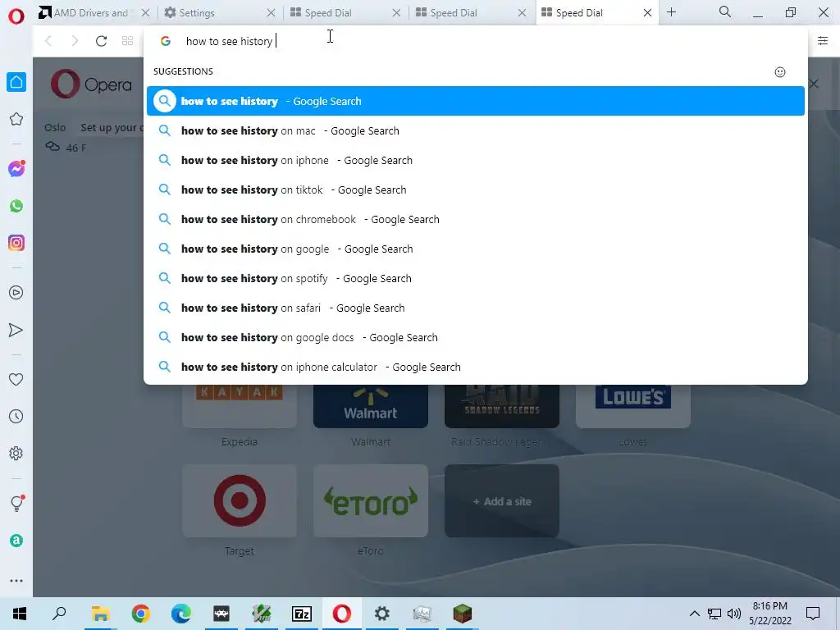Image resolution: width=840 pixels, height=630 pixels.
Task: Reload the current page
Action: point(101,41)
